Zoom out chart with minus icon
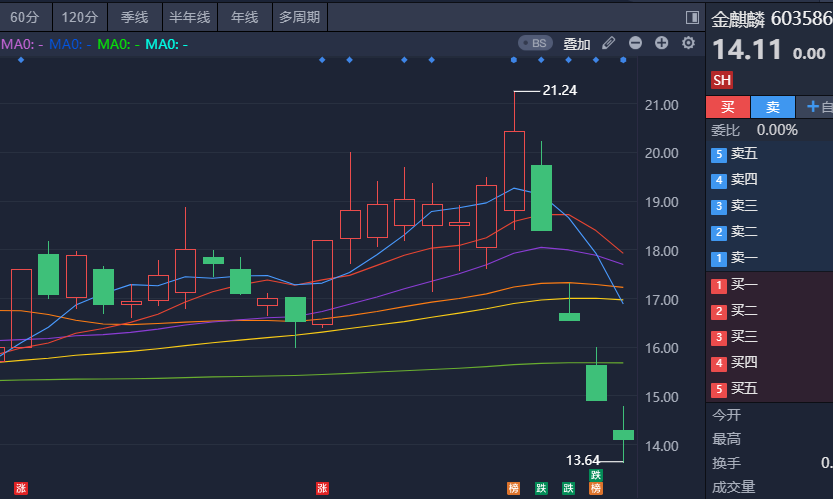This screenshot has width=833, height=499. [x=635, y=43]
